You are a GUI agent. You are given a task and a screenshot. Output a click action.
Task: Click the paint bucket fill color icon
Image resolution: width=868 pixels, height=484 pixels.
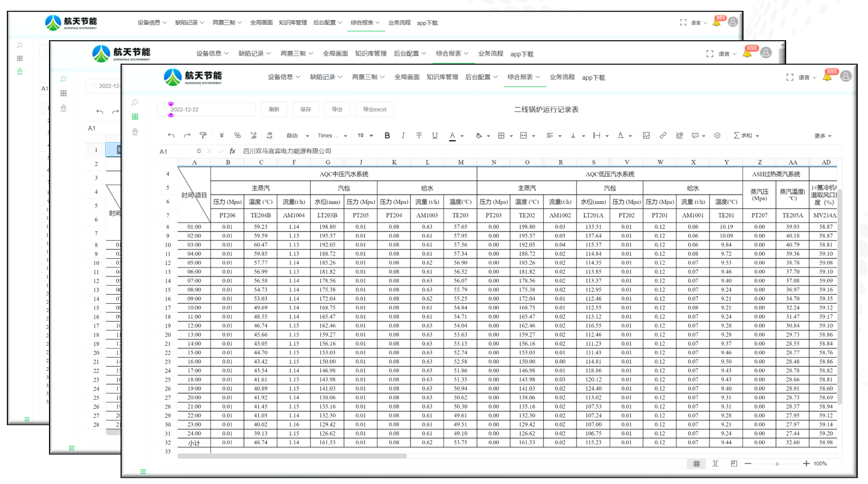click(479, 136)
